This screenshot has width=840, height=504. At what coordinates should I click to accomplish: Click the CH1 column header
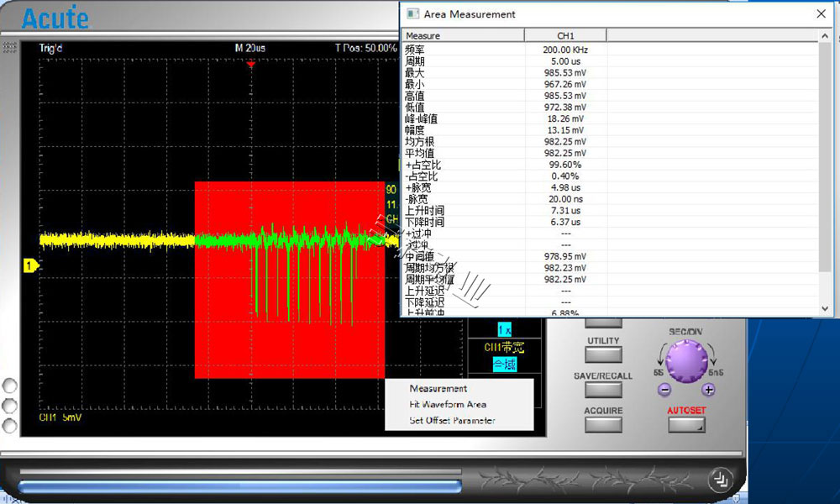[x=565, y=35]
